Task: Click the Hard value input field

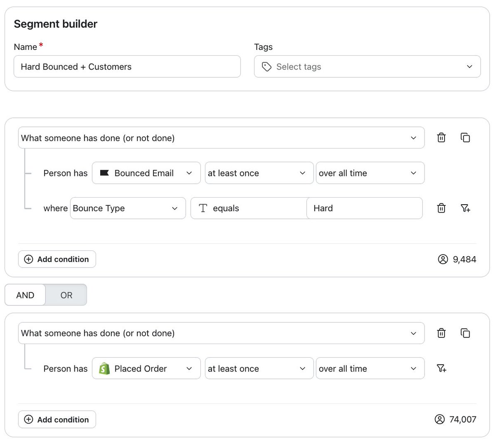Action: (x=365, y=208)
